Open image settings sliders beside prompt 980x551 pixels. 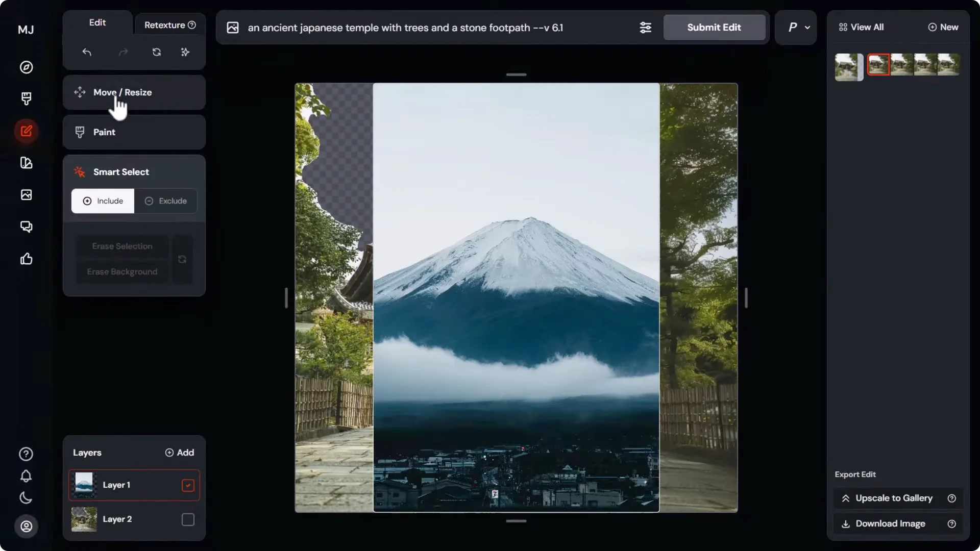pyautogui.click(x=645, y=28)
